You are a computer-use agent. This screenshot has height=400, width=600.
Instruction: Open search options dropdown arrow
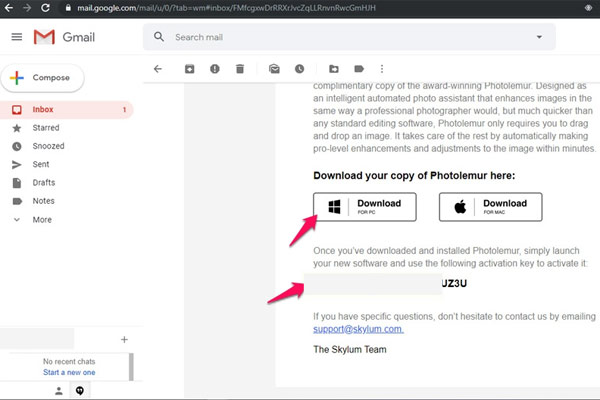pyautogui.click(x=539, y=37)
